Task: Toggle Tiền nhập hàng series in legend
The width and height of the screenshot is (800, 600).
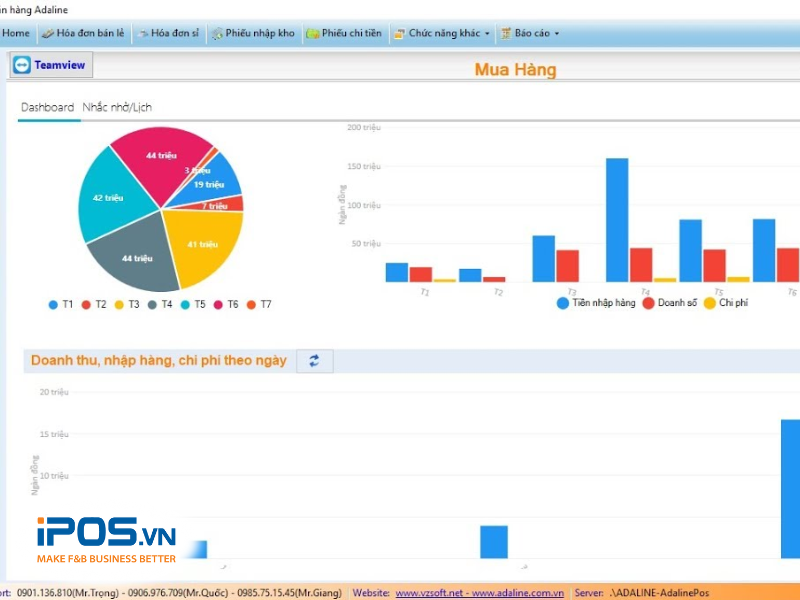Action: pos(563,302)
